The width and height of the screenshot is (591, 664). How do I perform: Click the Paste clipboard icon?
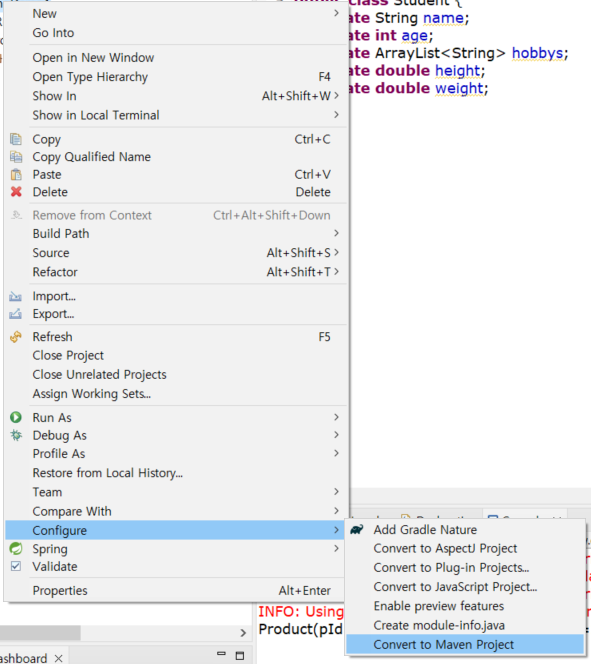(x=16, y=174)
